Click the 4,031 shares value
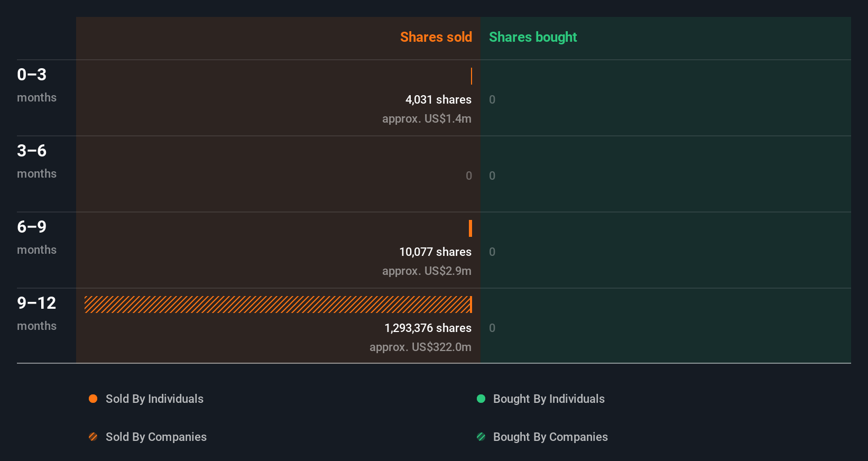 438,99
